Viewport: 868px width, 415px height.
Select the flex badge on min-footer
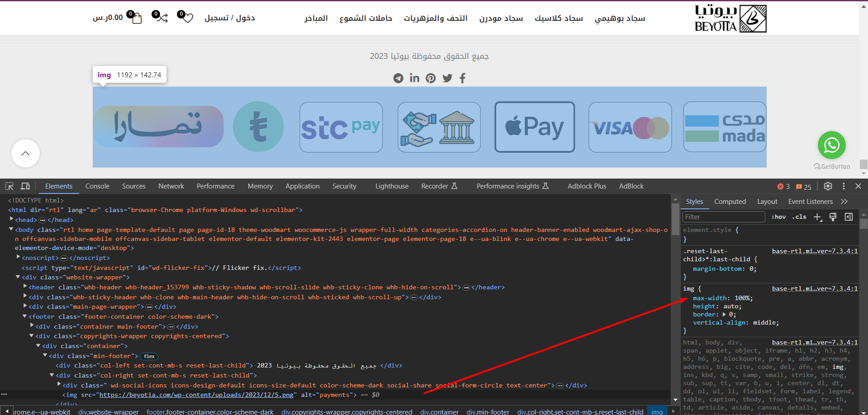tap(149, 356)
